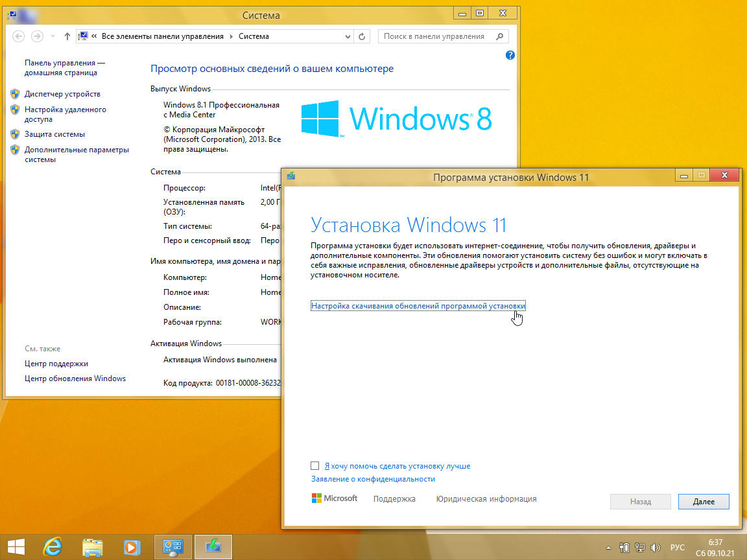
Task: Open 'Центр поддержки' link
Action: (56, 364)
